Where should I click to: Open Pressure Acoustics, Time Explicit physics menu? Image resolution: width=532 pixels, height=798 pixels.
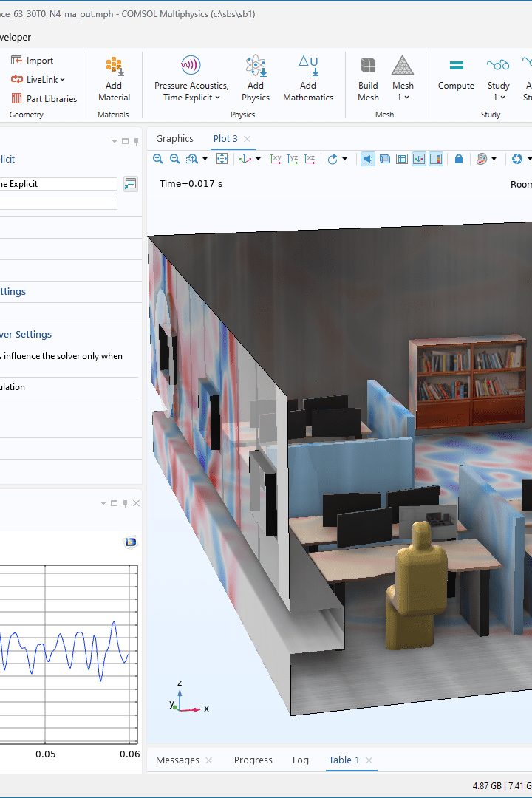coord(191,79)
